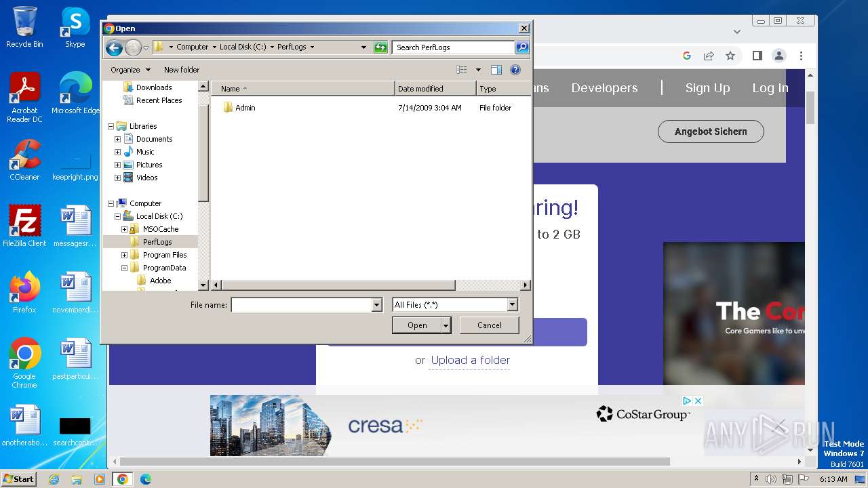Open Recycle Bin desktop icon
Viewport: 868px width, 488px height.
24,28
